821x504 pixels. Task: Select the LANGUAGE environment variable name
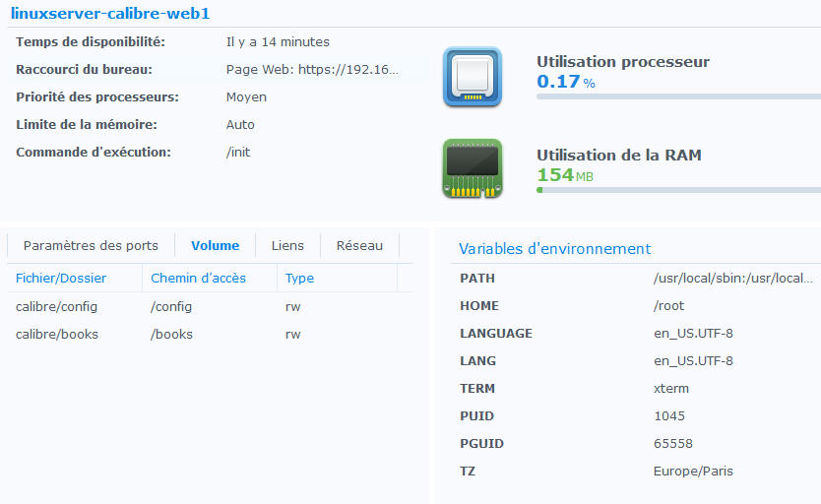coord(496,334)
